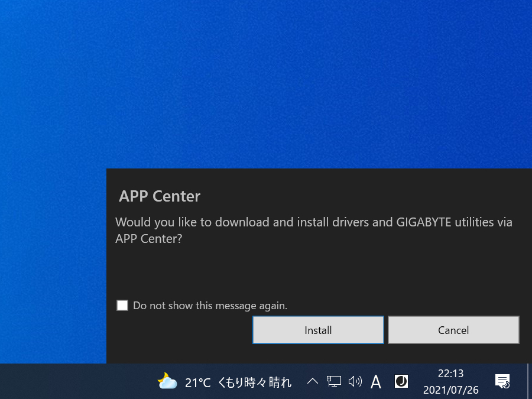This screenshot has width=532, height=399.
Task: Check 'Do not show this message again'
Action: 122,305
